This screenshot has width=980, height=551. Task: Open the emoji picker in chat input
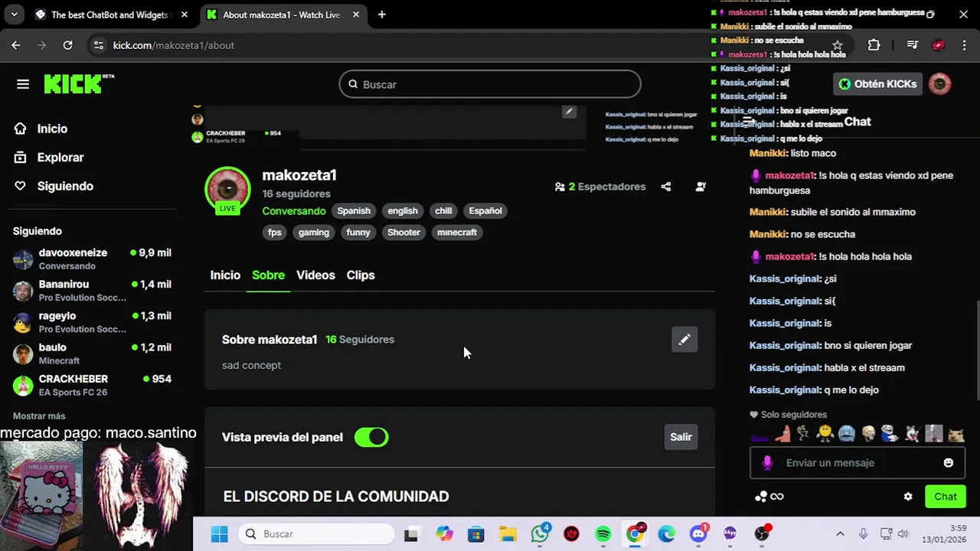949,463
